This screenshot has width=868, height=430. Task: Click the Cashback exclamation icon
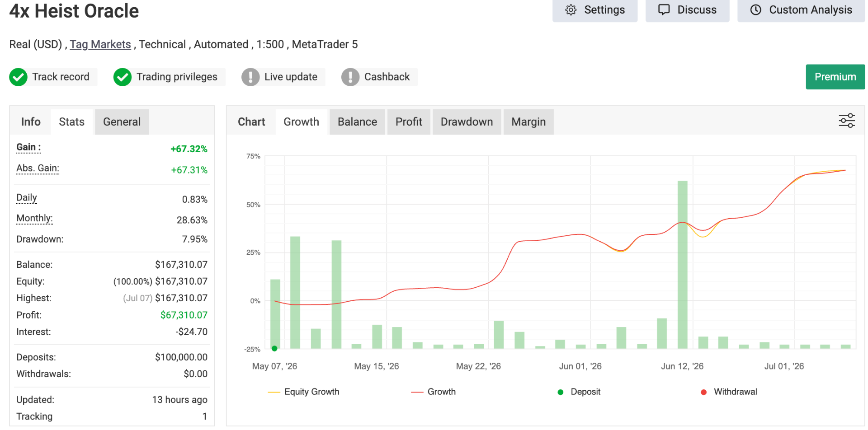tap(350, 77)
